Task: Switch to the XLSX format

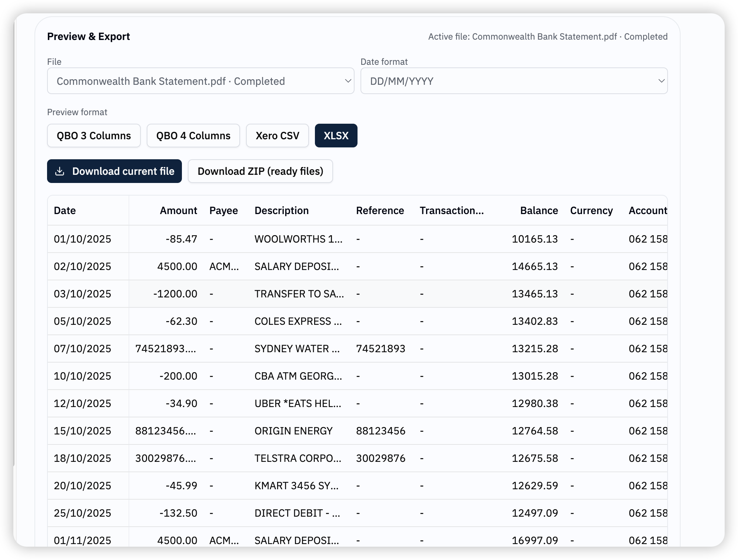Action: coord(336,136)
